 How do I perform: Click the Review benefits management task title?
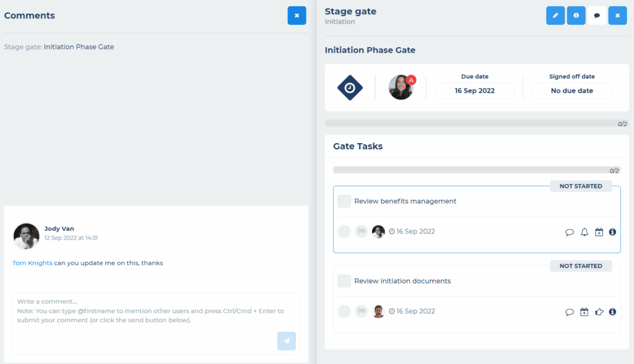(405, 201)
